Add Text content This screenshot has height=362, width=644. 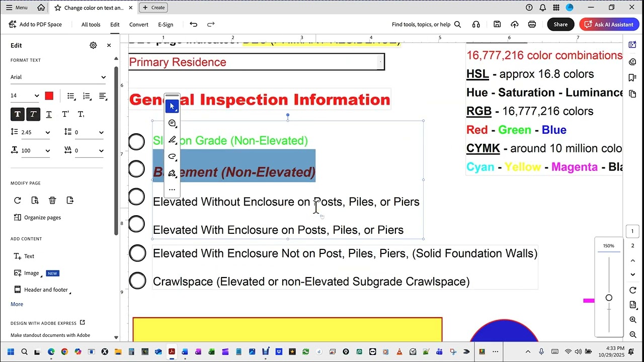(x=24, y=256)
